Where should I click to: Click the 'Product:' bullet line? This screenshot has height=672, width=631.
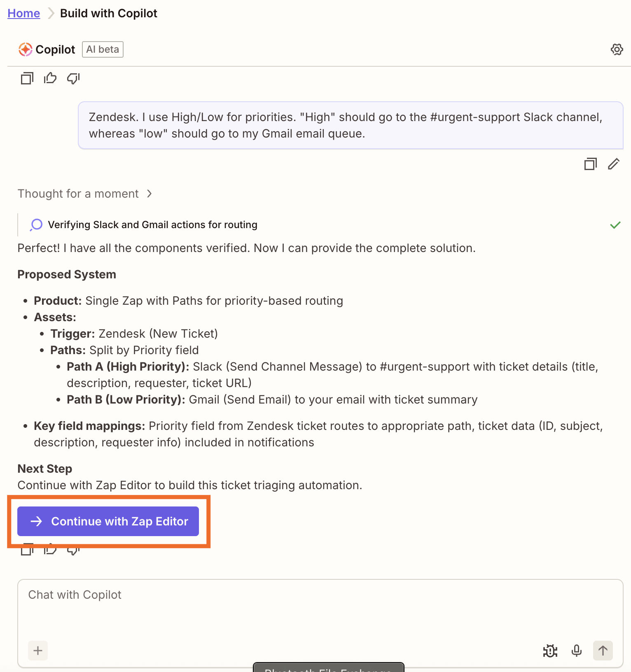(188, 301)
